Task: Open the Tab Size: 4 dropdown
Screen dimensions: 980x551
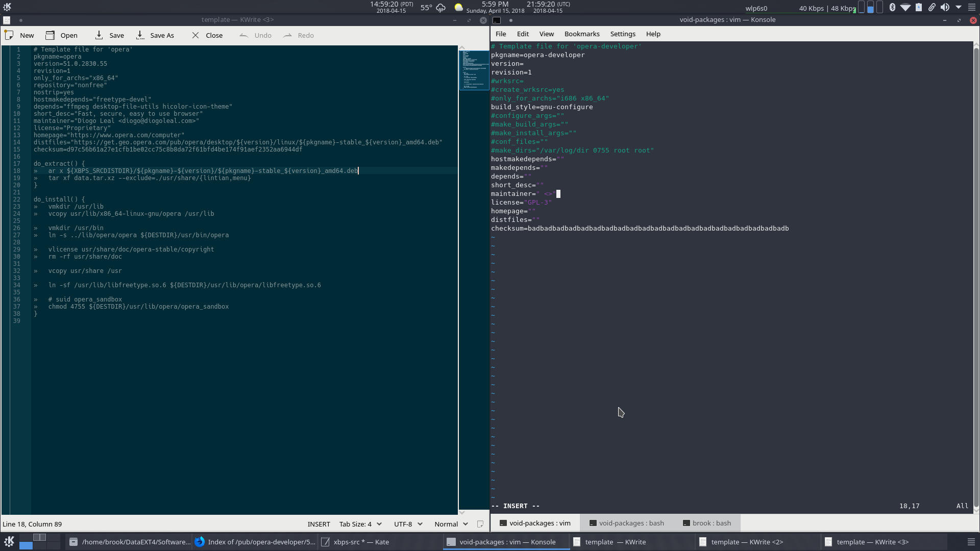Action: point(360,524)
